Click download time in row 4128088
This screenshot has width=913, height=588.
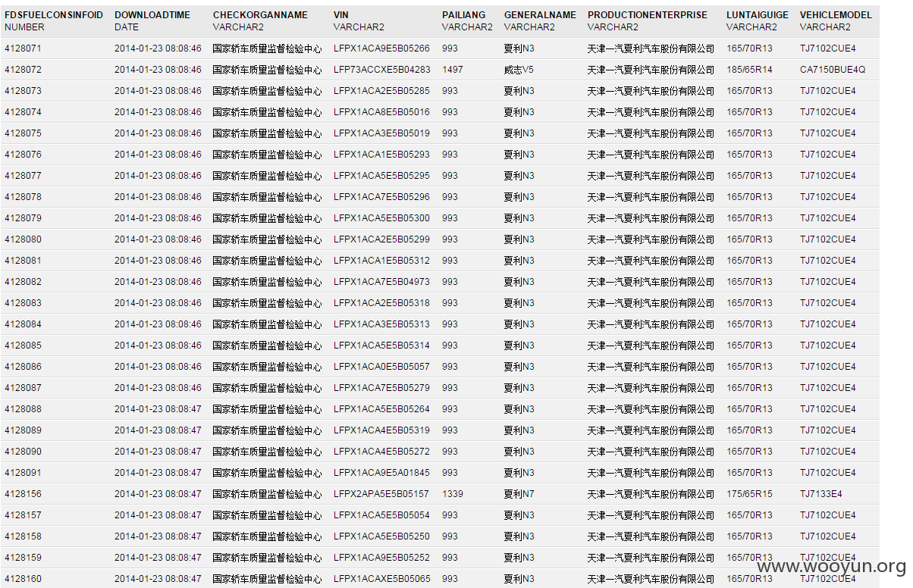tap(158, 409)
